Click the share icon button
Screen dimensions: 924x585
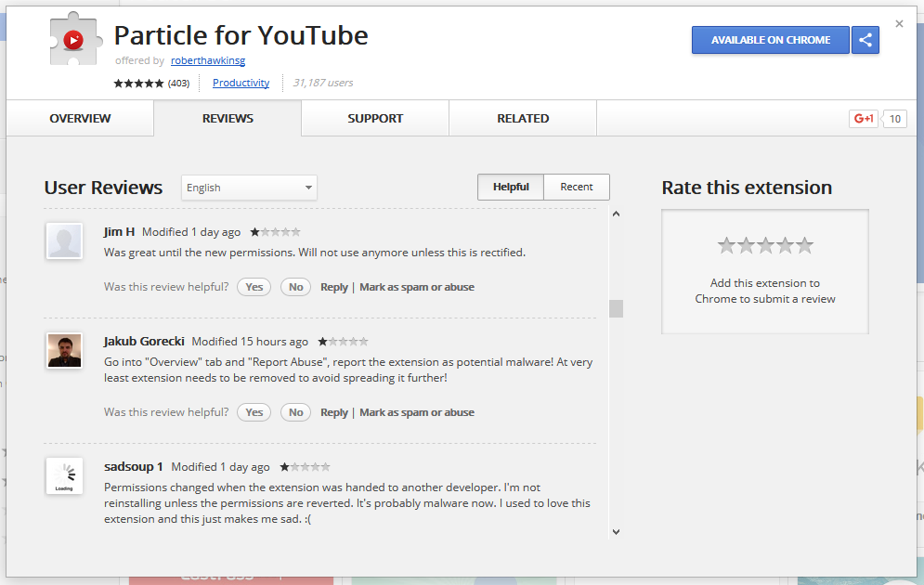[x=865, y=40]
